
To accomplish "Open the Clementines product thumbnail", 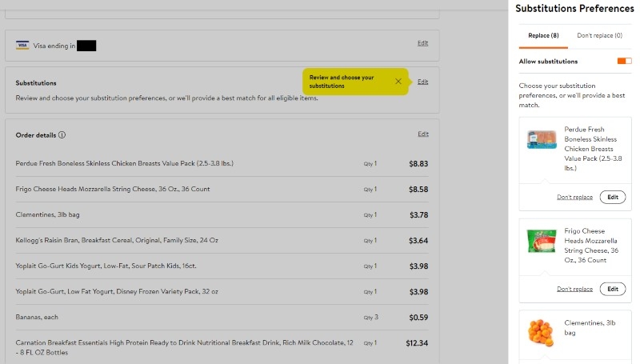I will (x=542, y=333).
